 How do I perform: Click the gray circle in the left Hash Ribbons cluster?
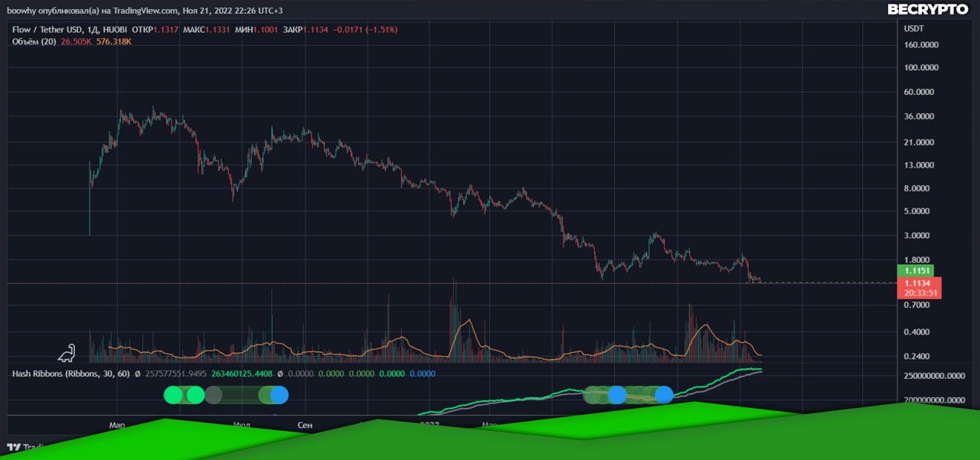click(x=214, y=395)
